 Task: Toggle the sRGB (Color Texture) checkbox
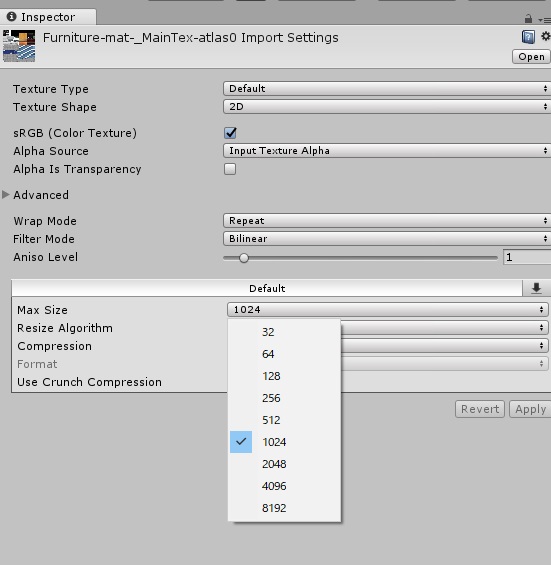click(230, 133)
